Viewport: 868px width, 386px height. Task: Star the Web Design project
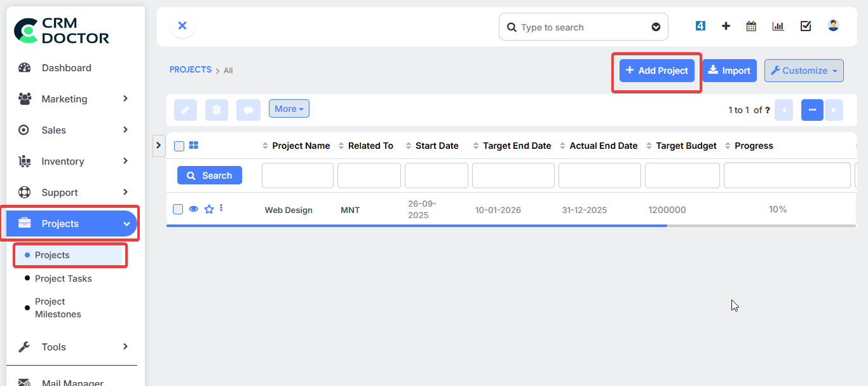click(x=208, y=209)
